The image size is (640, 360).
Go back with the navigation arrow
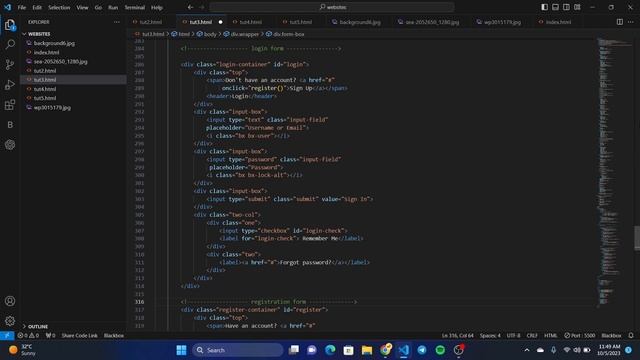pyautogui.click(x=190, y=7)
